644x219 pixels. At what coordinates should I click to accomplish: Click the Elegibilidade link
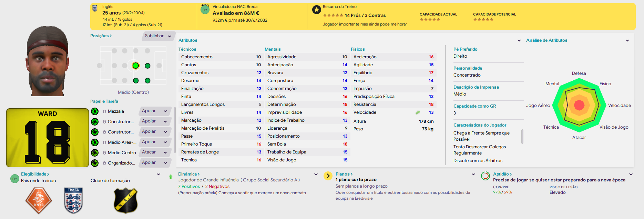35,174
